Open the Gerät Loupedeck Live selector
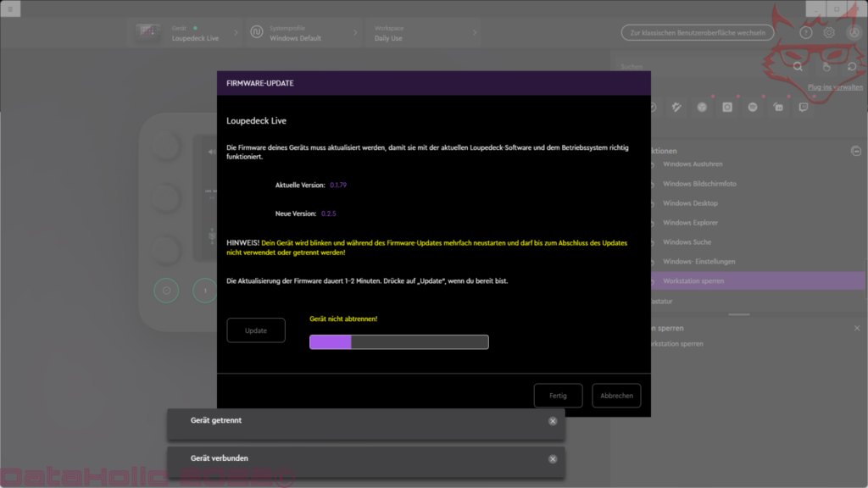This screenshot has width=868, height=488. pyautogui.click(x=187, y=33)
